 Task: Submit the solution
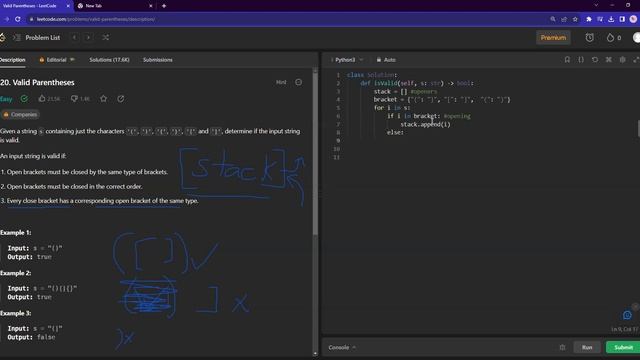[623, 347]
